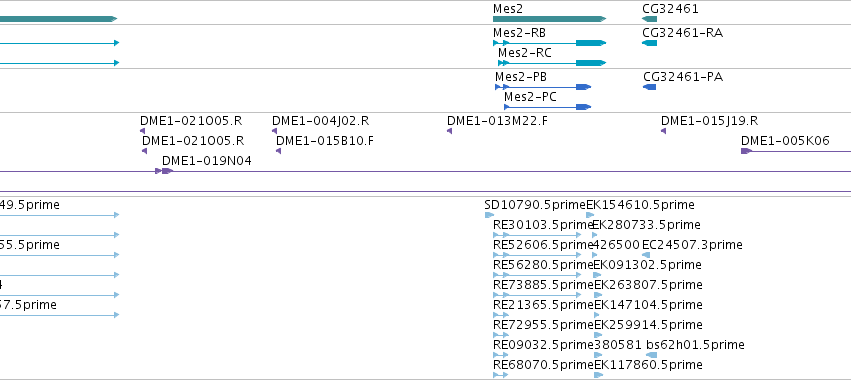Select the DME1-019N04 label

[x=206, y=161]
